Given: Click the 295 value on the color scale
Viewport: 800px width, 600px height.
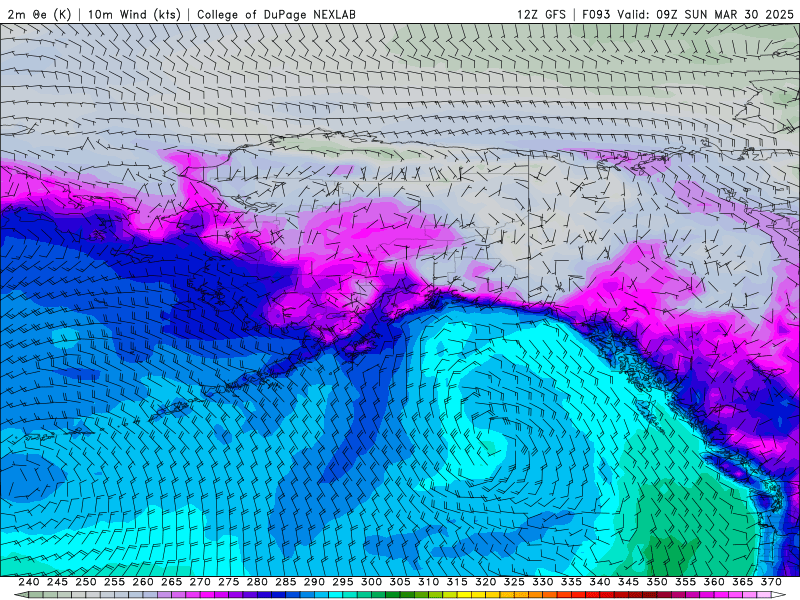Looking at the screenshot, I should point(343,582).
